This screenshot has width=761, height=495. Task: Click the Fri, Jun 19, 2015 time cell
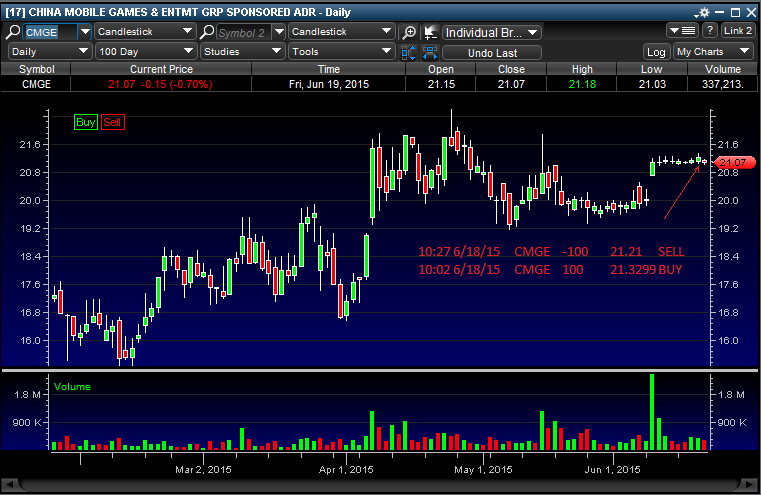[329, 84]
